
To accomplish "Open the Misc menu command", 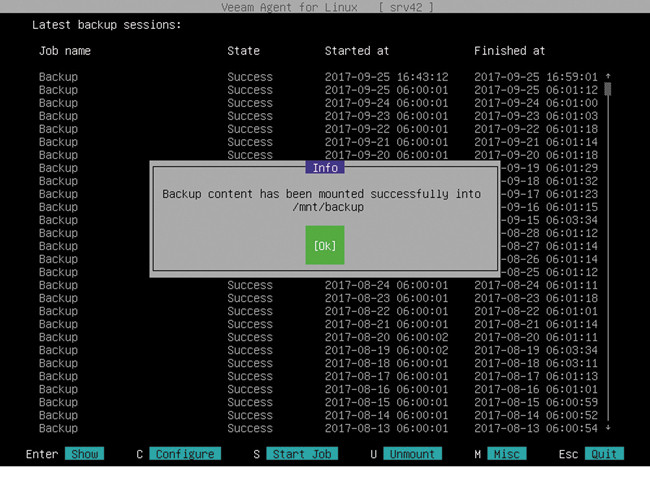I will [x=507, y=454].
